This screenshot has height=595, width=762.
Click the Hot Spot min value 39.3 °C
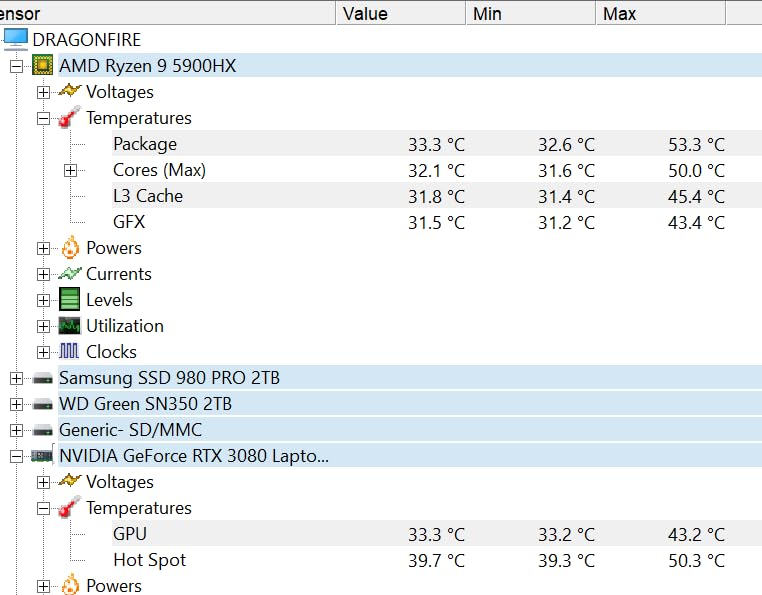click(566, 560)
